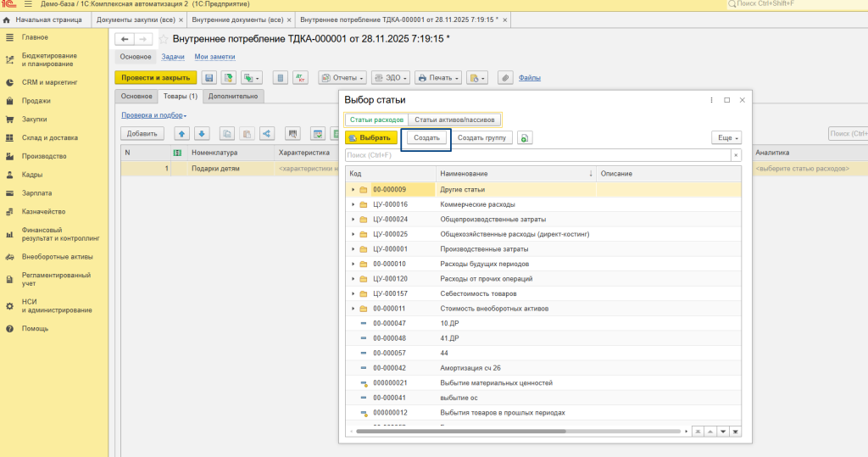Expand the Коммерческие расходы folder
This screenshot has width=868, height=457.
[x=353, y=204]
